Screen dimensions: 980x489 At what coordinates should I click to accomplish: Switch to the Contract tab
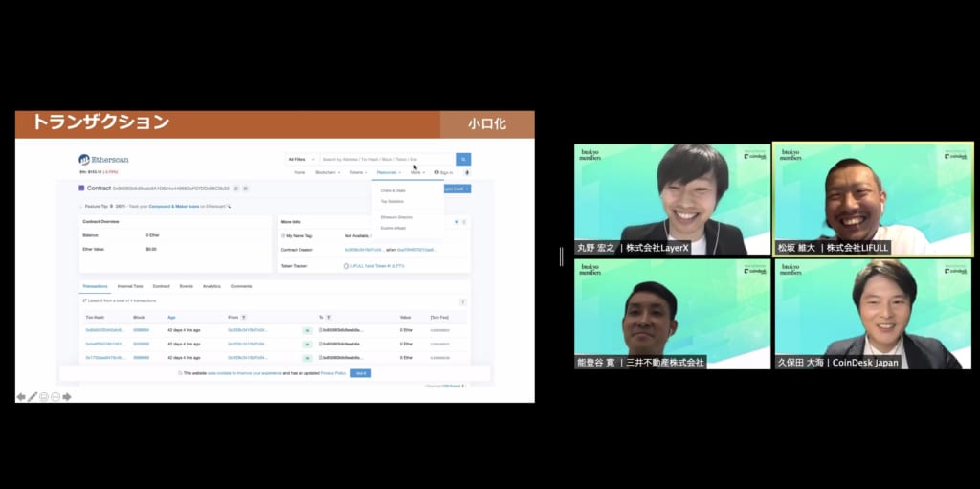point(161,286)
